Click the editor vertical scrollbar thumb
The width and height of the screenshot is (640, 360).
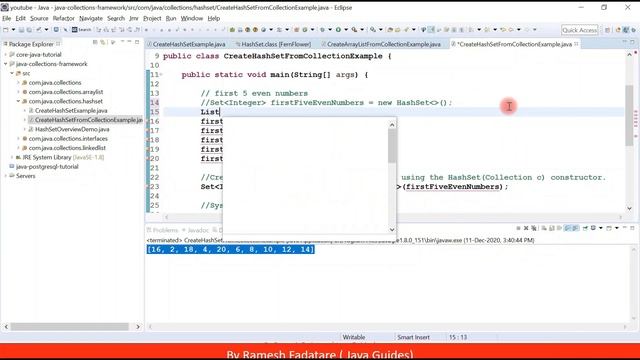pos(629,115)
